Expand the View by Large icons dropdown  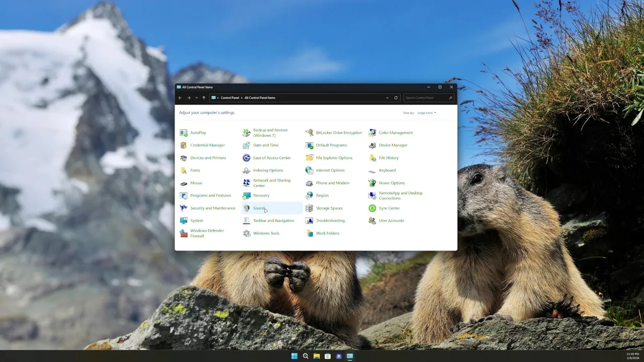point(427,113)
